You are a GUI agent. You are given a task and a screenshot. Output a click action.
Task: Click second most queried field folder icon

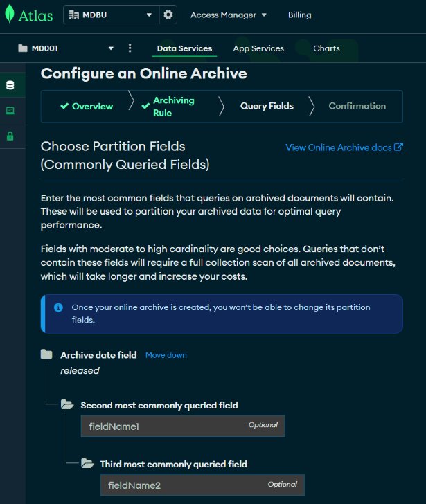click(67, 404)
